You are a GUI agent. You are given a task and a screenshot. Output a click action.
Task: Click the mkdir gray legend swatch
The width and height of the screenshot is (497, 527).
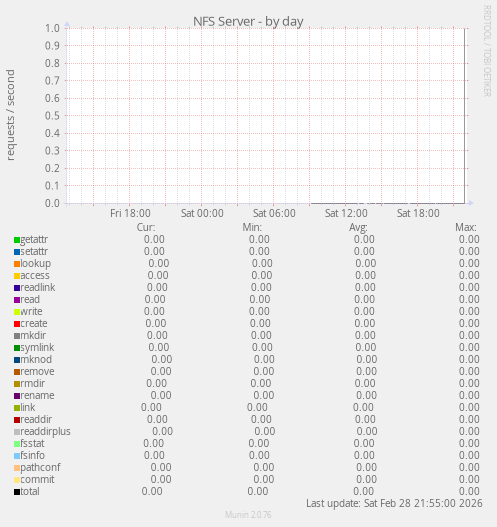point(17,336)
